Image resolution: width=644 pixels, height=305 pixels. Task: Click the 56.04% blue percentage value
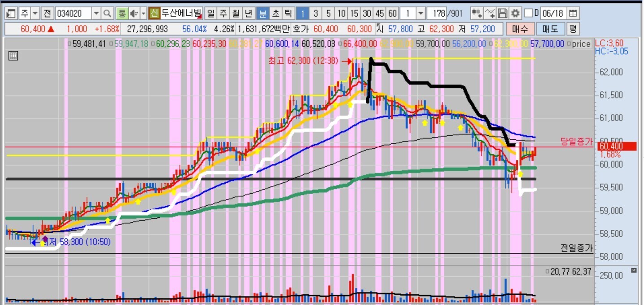(194, 29)
